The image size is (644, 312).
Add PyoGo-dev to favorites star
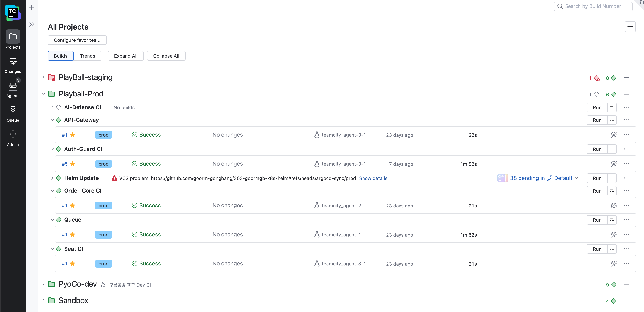click(103, 285)
